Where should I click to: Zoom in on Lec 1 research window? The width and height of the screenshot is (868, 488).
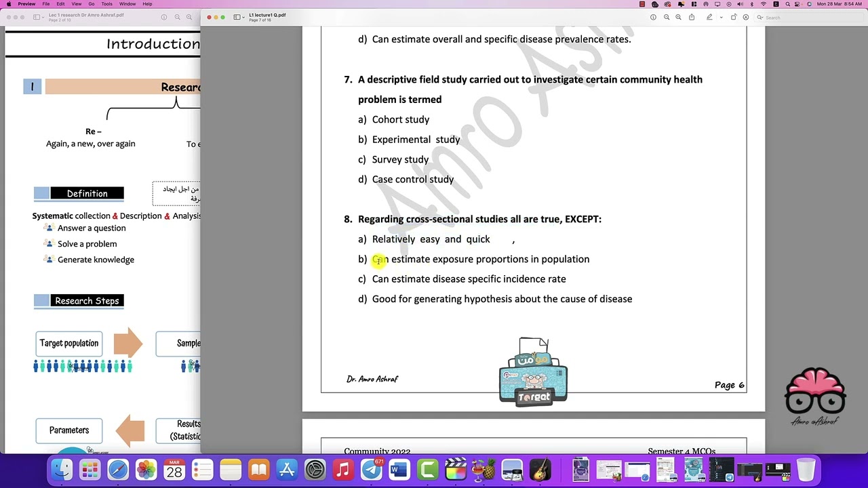(189, 17)
